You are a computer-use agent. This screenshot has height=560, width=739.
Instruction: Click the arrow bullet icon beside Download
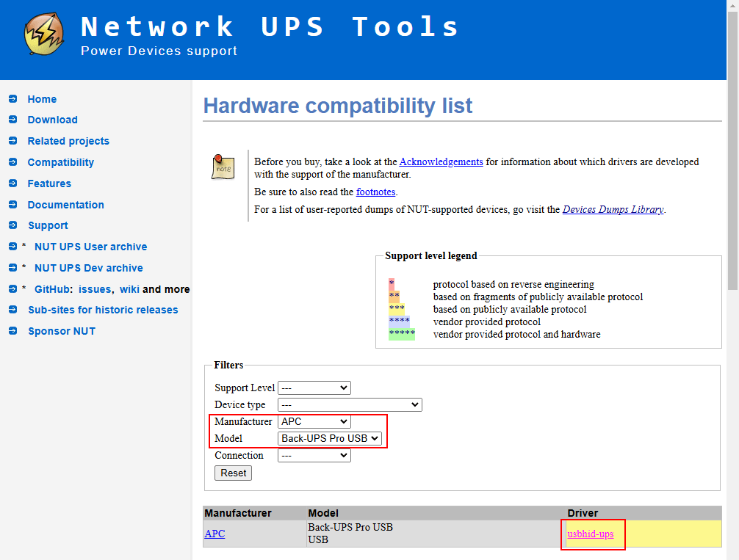pyautogui.click(x=12, y=120)
